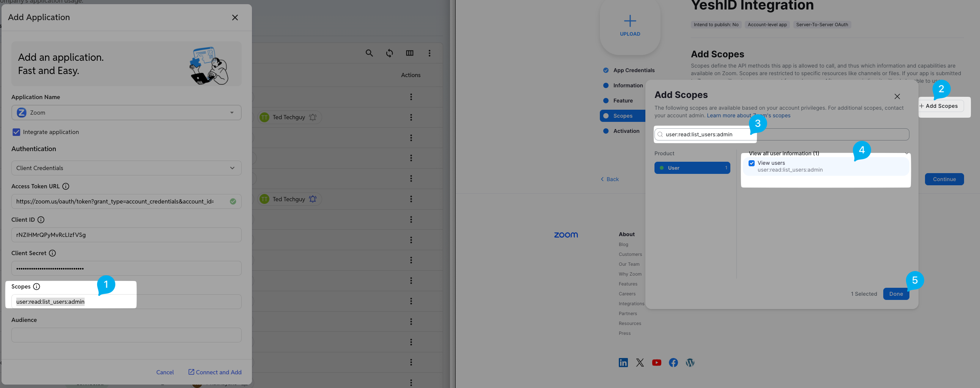Click the refresh icon in applications toolbar
This screenshot has height=388, width=980.
[389, 53]
